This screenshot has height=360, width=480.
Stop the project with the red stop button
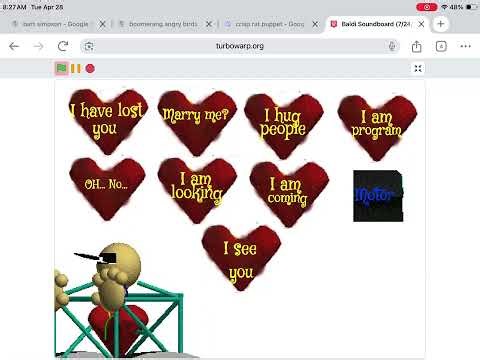90,68
